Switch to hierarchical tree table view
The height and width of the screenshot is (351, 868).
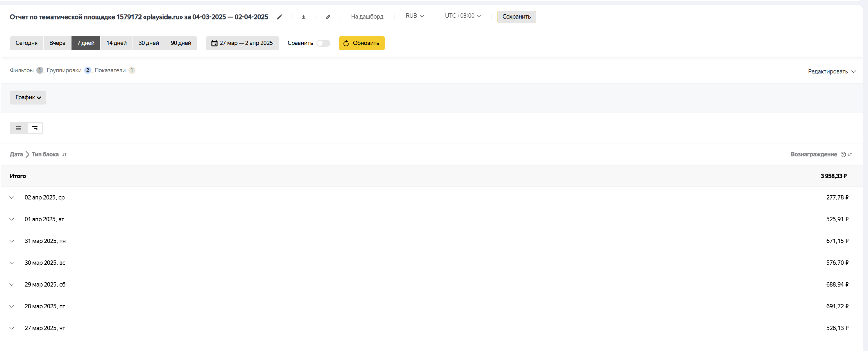click(35, 128)
